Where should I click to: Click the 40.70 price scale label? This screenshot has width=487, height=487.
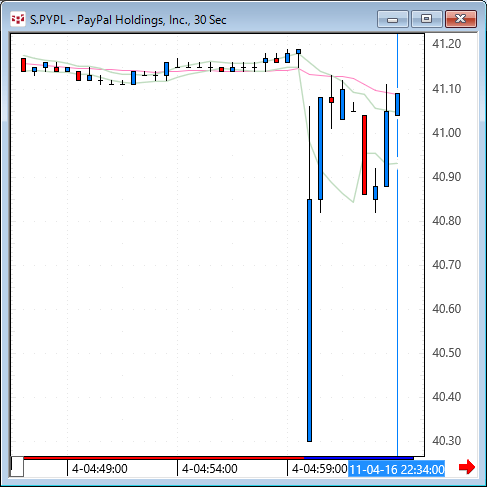click(446, 265)
